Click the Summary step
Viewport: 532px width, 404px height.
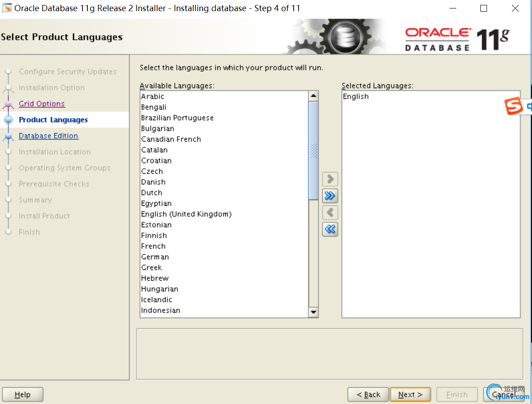pos(35,200)
